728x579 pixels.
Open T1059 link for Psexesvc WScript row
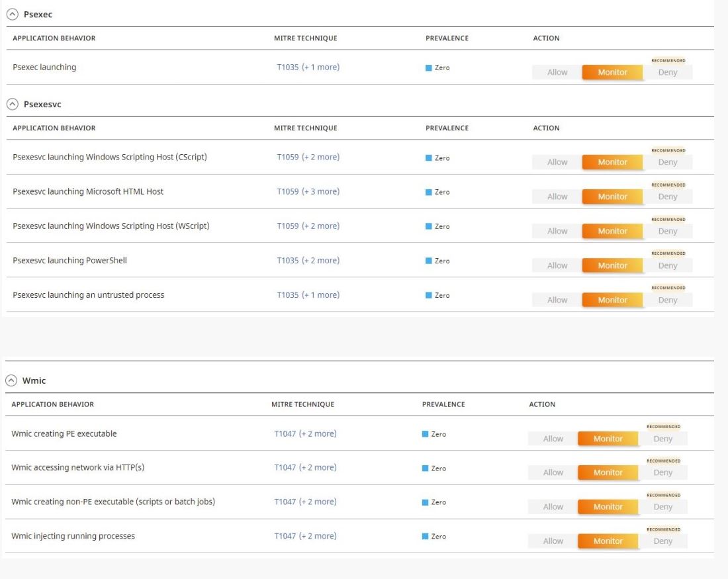[x=288, y=226]
